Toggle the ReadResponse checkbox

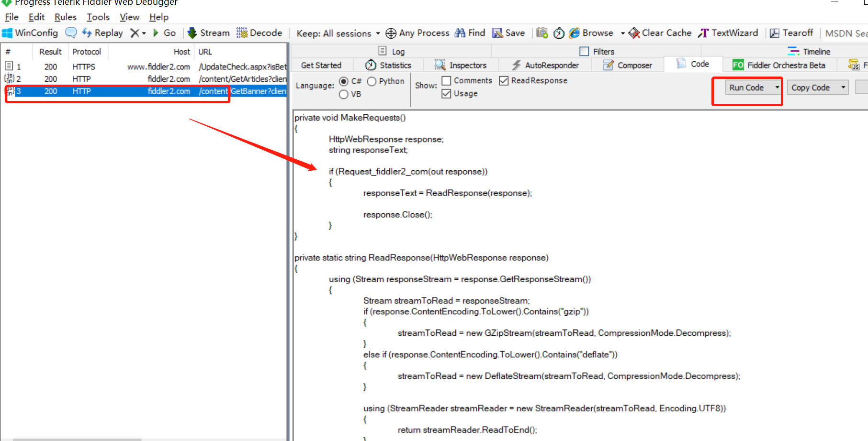pyautogui.click(x=504, y=81)
